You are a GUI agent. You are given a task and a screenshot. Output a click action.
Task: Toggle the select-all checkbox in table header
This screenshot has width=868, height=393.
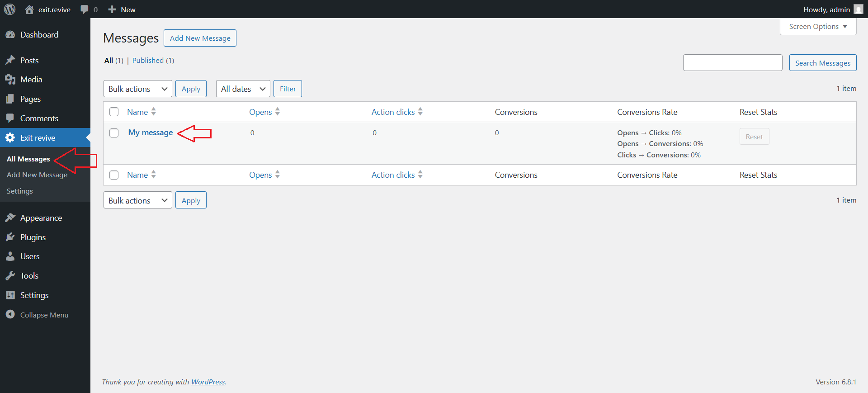coord(114,112)
